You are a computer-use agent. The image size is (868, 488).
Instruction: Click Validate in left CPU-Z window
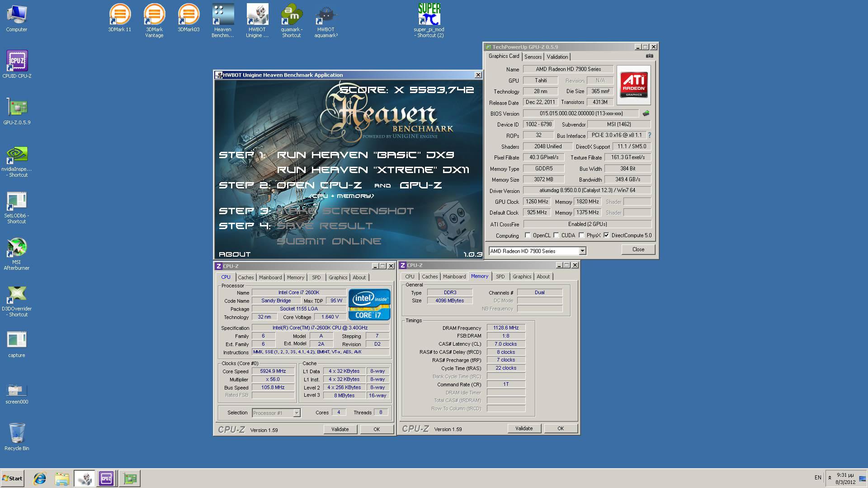pyautogui.click(x=340, y=429)
